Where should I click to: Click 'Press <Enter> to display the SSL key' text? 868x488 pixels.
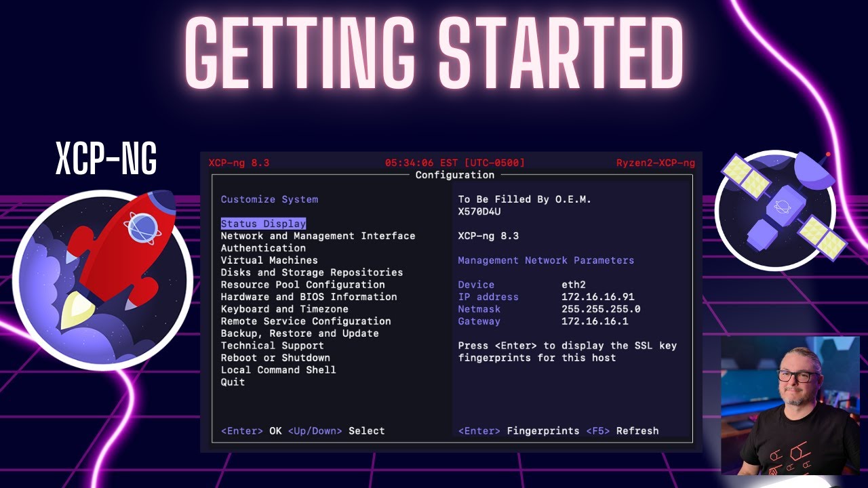point(568,346)
